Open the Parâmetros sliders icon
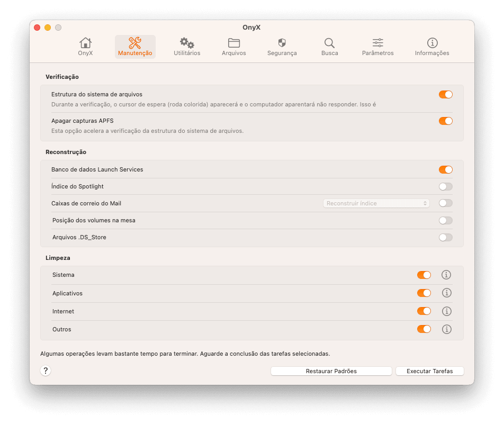Image resolution: width=504 pixels, height=424 pixels. [377, 44]
